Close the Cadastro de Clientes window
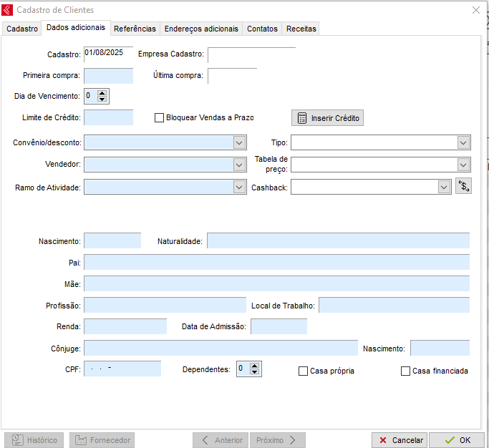 pos(476,10)
